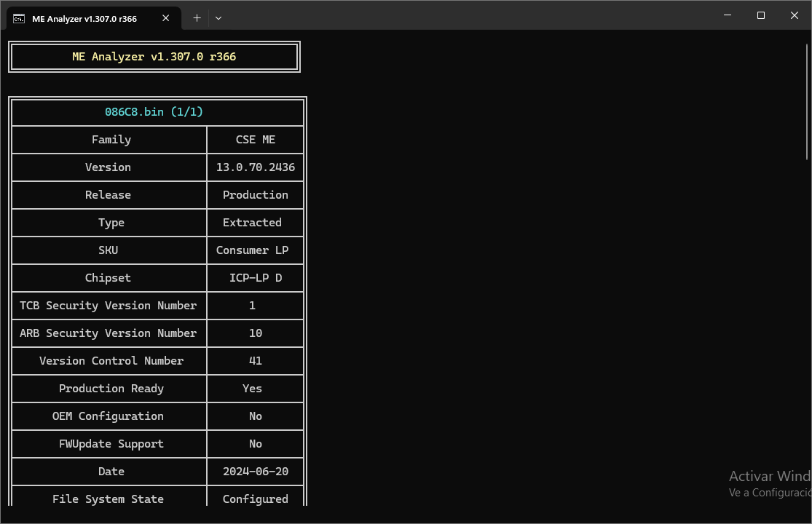Close the ME Analyzer terminal tab
812x524 pixels.
pyautogui.click(x=166, y=18)
